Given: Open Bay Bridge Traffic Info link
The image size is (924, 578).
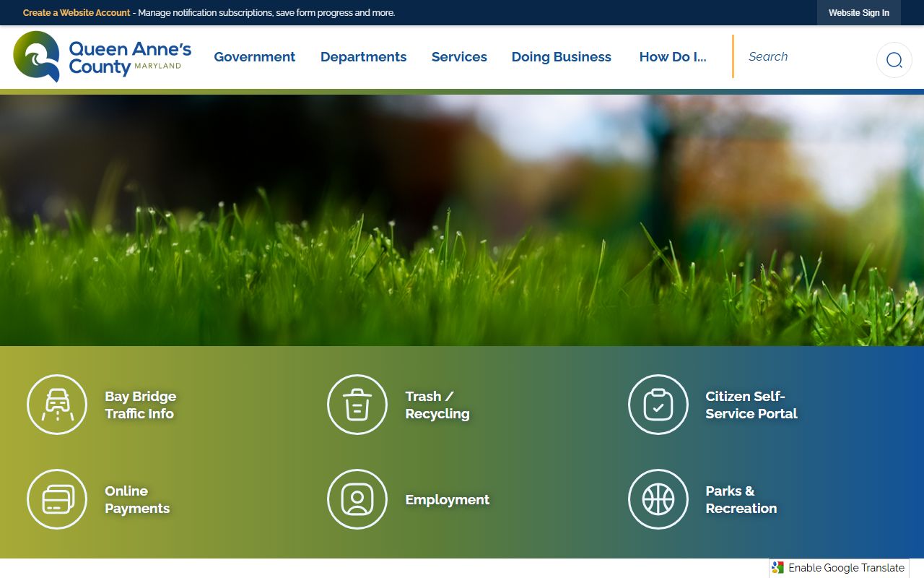Looking at the screenshot, I should (x=141, y=405).
